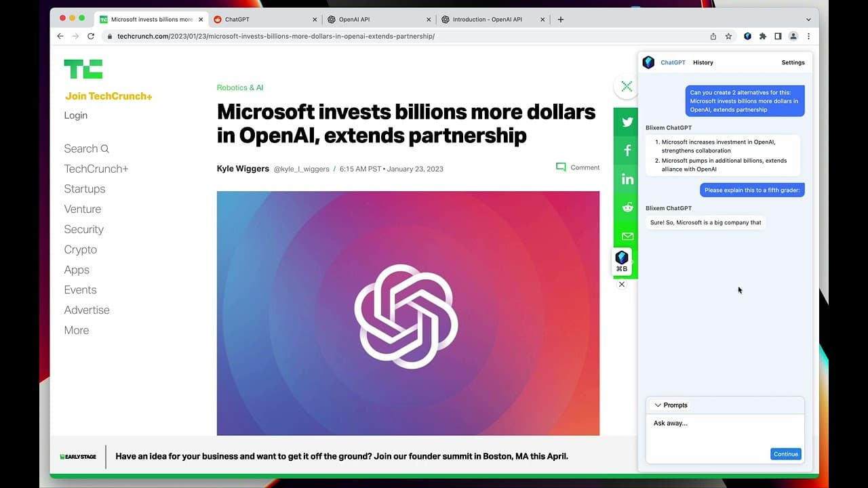Share article on Reddit
Viewport: 868px width, 488px height.
pos(627,207)
